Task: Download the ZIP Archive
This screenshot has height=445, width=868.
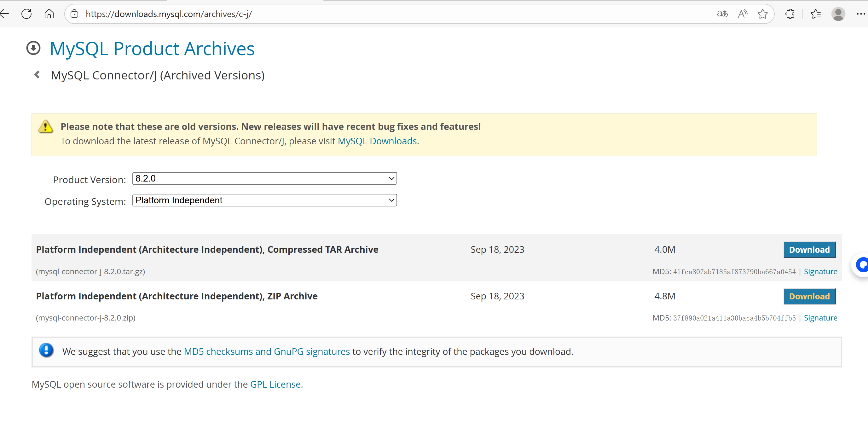Action: 809,297
